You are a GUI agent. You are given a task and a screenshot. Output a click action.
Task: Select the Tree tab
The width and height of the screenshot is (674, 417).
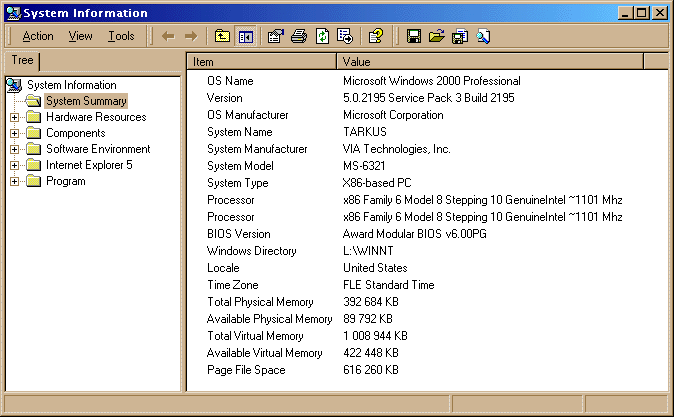click(22, 60)
